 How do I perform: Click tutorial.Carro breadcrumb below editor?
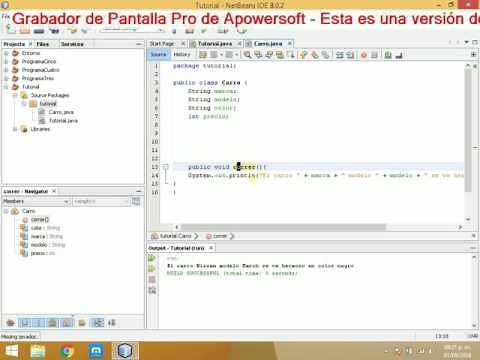tap(175, 236)
